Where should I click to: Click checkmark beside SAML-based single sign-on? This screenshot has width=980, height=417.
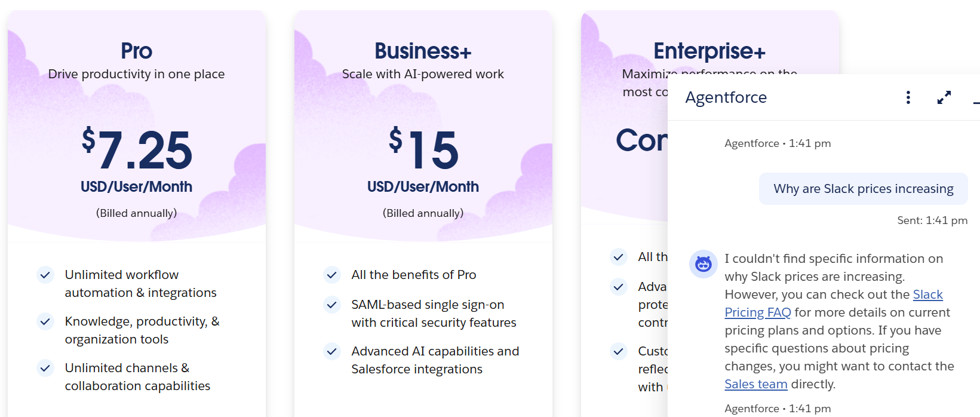pos(332,305)
